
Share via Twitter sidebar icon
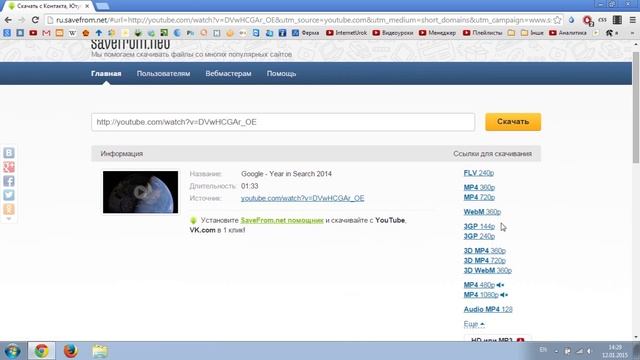[x=9, y=195]
